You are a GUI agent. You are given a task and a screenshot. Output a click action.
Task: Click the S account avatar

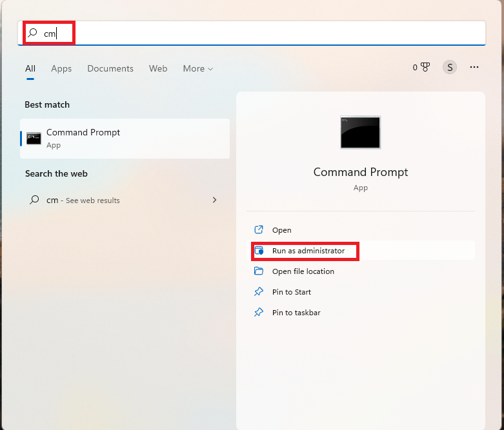pos(450,67)
